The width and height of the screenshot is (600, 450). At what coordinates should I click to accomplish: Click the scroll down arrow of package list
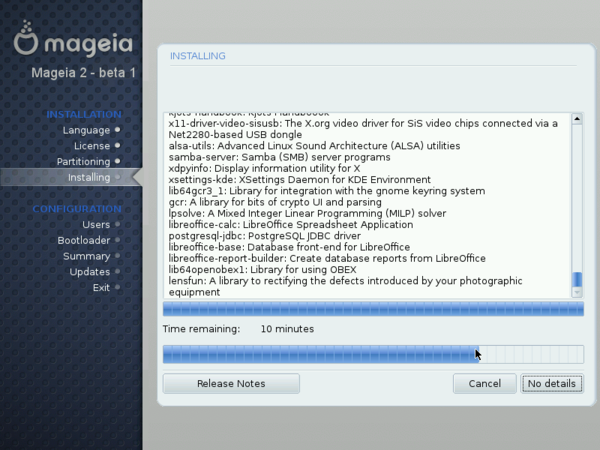pos(577,293)
